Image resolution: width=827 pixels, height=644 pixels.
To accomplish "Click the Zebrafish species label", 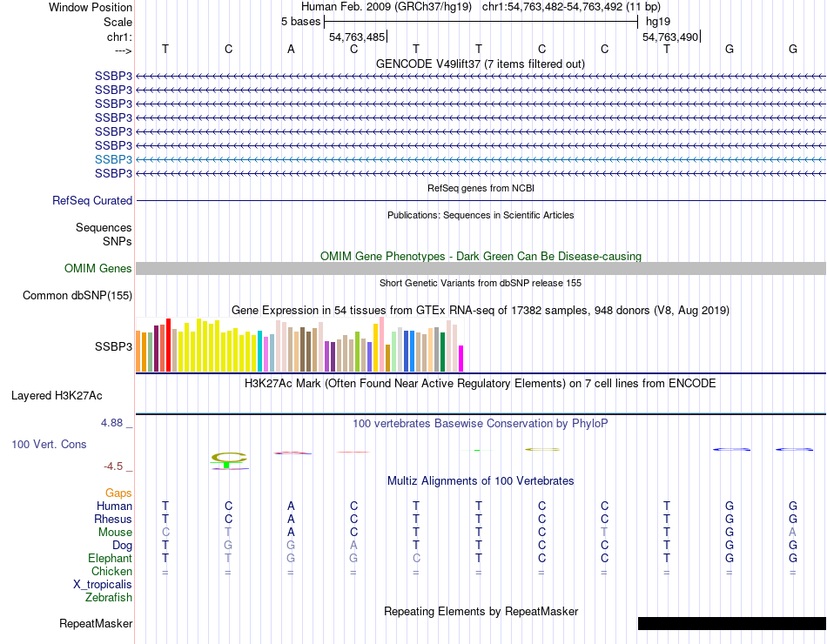I will coord(109,598).
